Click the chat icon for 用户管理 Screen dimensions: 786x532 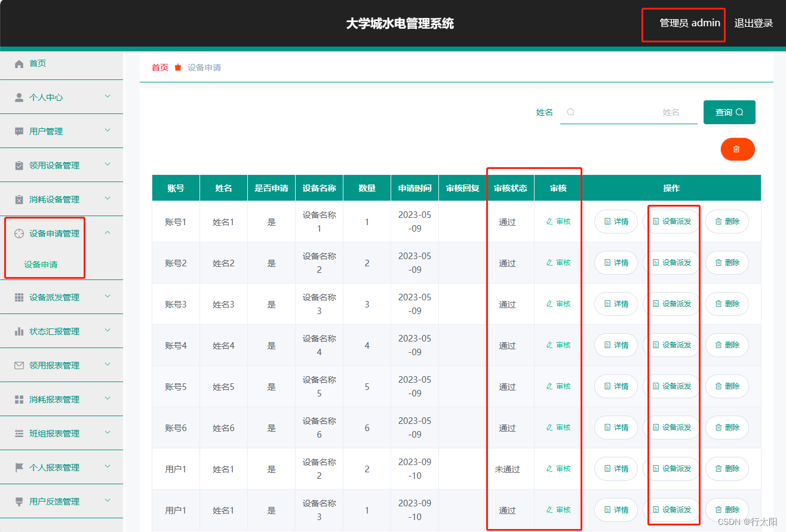pyautogui.click(x=19, y=131)
